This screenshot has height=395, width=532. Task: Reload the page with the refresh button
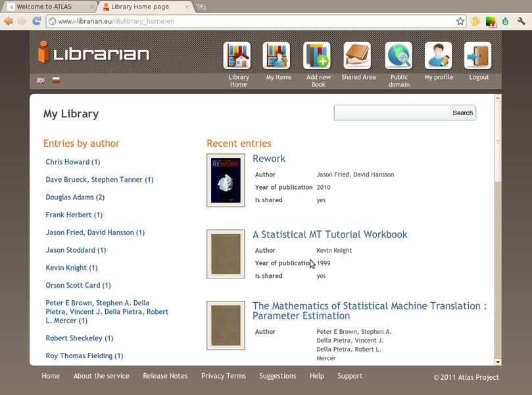point(37,21)
